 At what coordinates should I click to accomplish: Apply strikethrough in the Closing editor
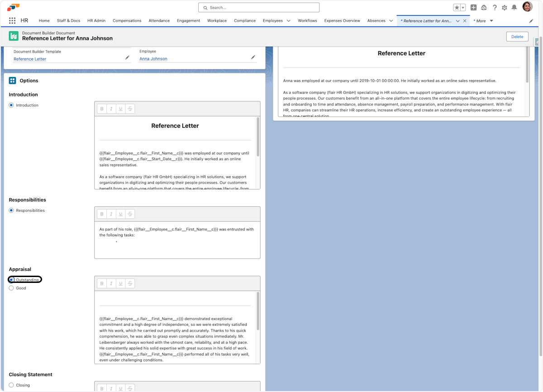(x=130, y=388)
